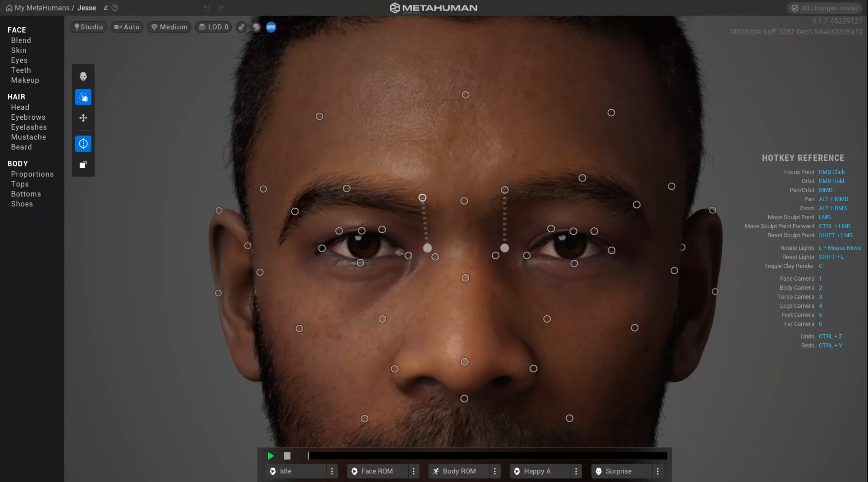The width and height of the screenshot is (868, 482).
Task: Activate the Sculpt tool icon
Action: (x=83, y=97)
